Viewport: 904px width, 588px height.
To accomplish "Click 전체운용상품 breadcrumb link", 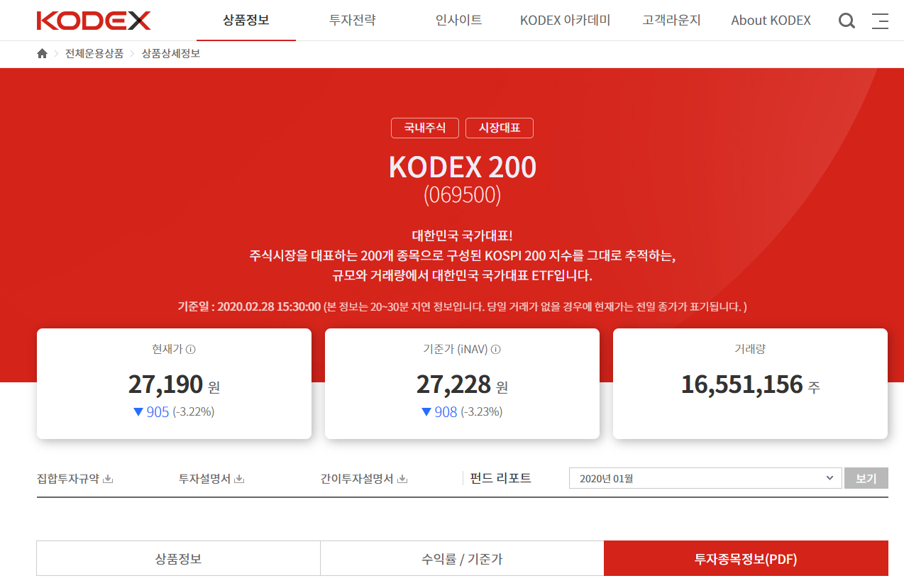I will point(94,53).
